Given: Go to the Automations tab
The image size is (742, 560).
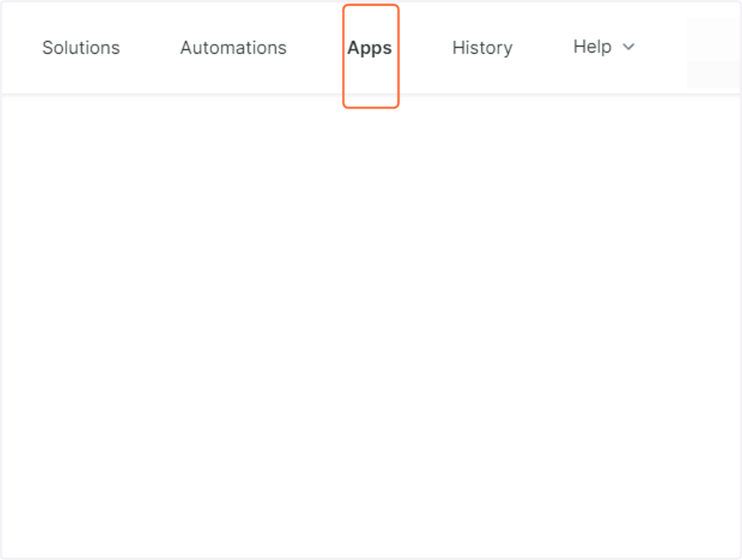Looking at the screenshot, I should 233,48.
